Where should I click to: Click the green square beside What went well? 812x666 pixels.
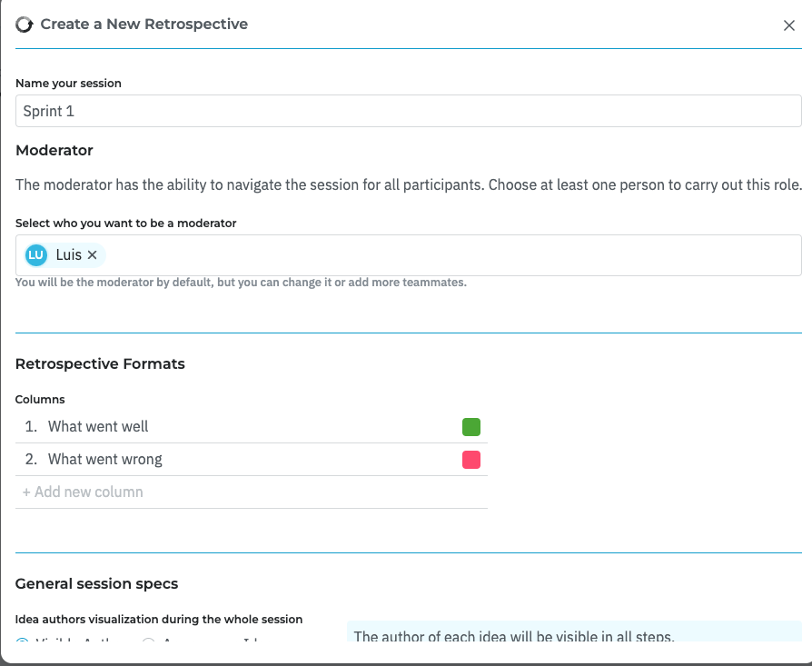(471, 426)
